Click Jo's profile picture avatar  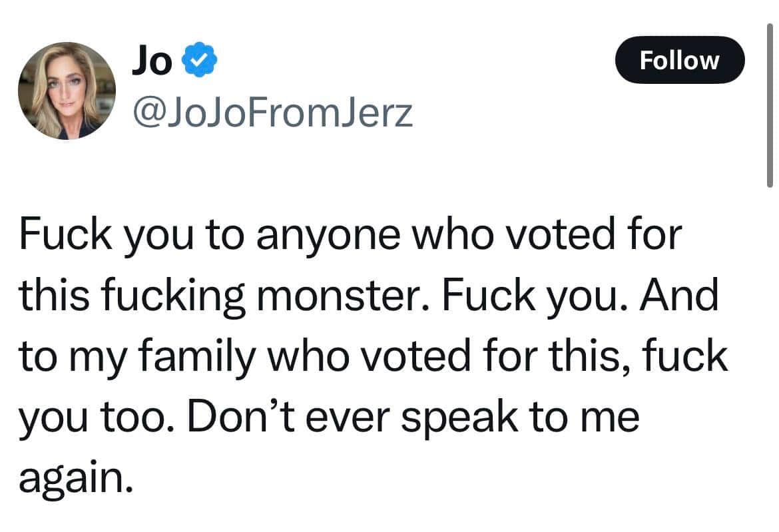click(67, 91)
